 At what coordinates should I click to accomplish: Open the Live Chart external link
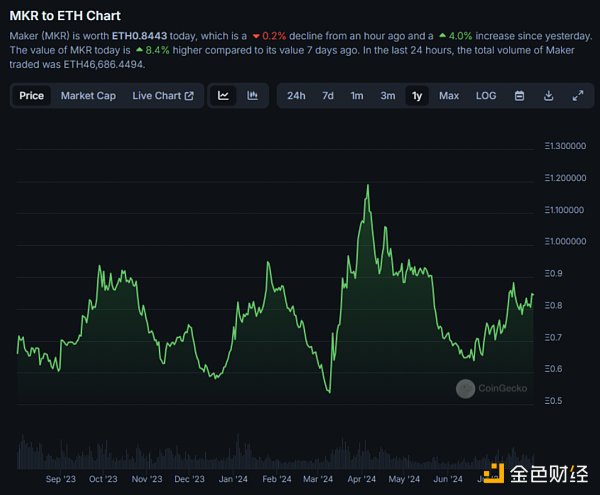(x=163, y=96)
